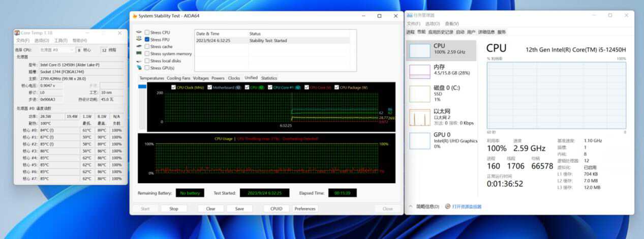Screen dimensions: 644x239
Task: Toggle the CPU Clock (MHz) graph checkbox
Action: pyautogui.click(x=174, y=87)
